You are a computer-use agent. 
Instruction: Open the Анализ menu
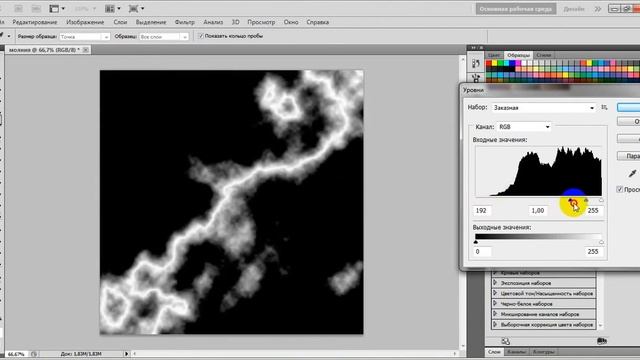coord(213,22)
